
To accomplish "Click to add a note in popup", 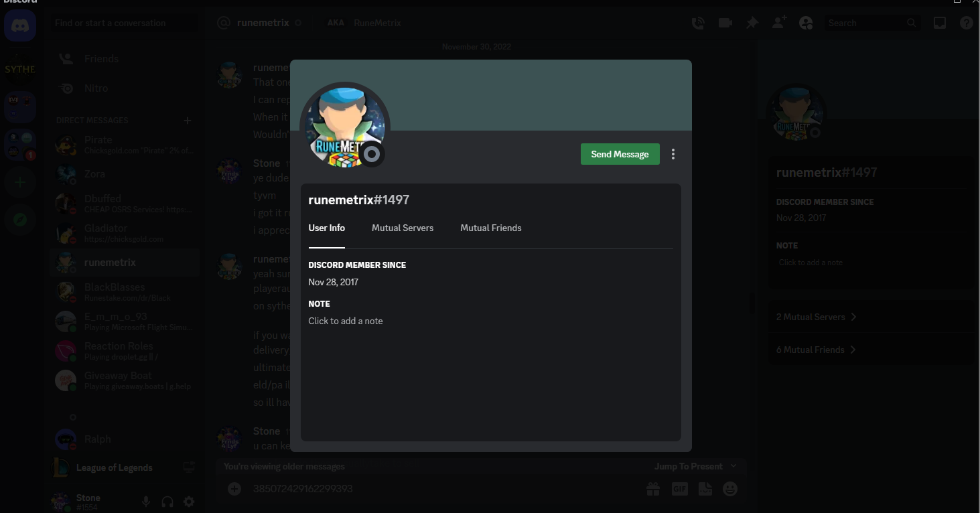I will pos(346,321).
